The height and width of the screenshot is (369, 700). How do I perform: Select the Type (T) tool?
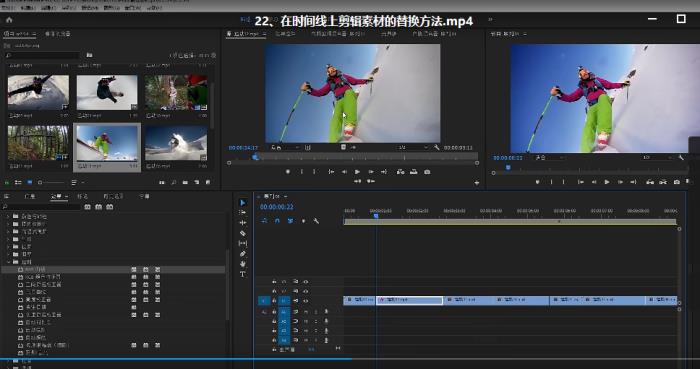(242, 274)
